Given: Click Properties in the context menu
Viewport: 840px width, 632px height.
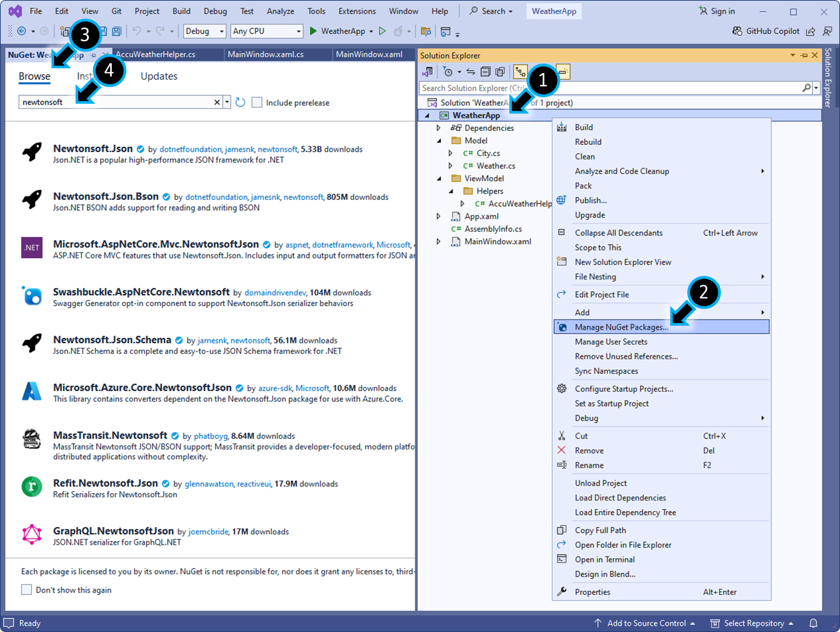Looking at the screenshot, I should (661, 592).
